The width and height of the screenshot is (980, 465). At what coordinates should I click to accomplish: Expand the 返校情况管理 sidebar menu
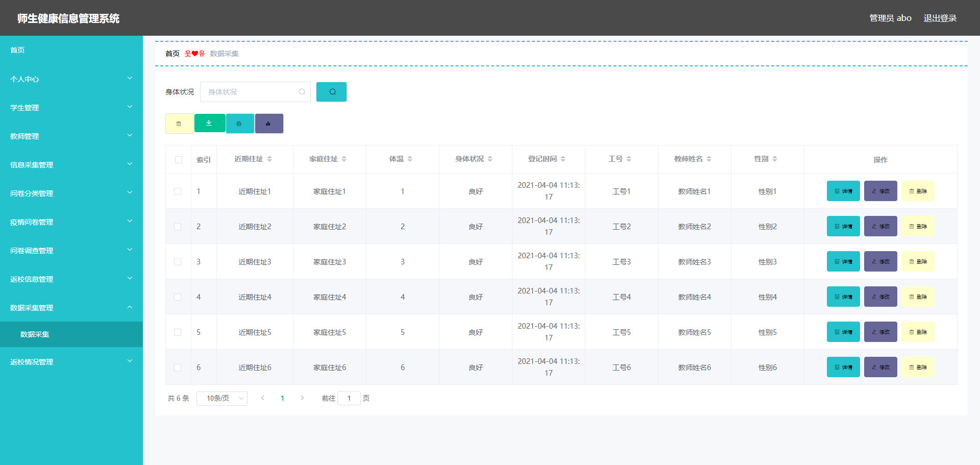tap(71, 362)
